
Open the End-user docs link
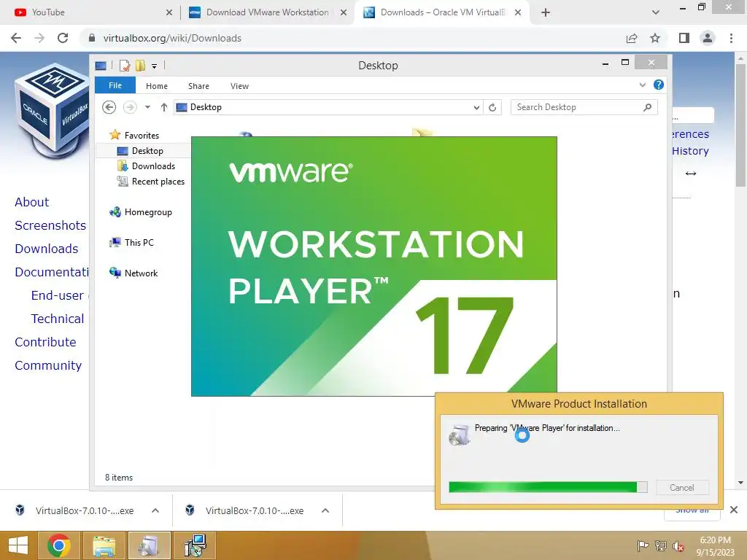[59, 295]
